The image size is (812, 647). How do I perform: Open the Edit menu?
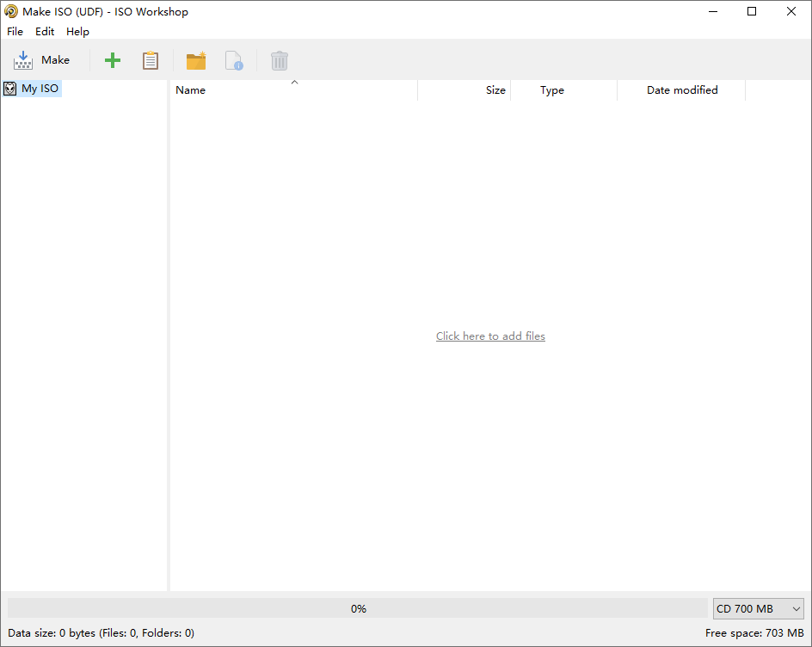[45, 32]
